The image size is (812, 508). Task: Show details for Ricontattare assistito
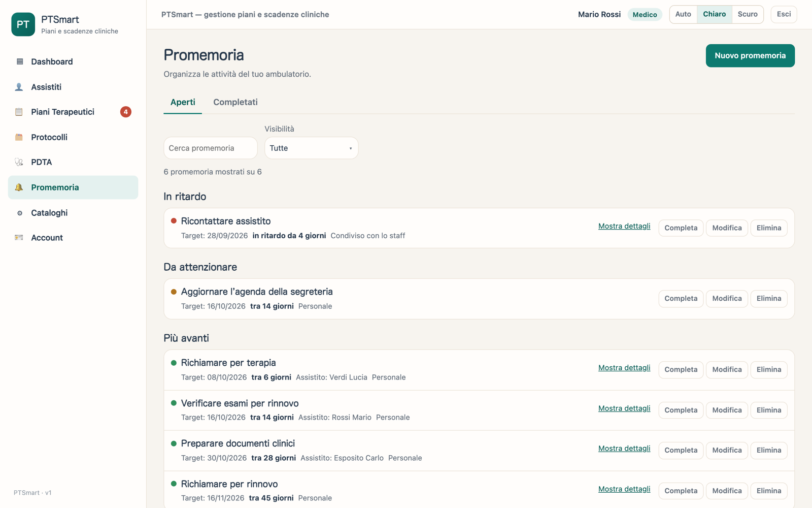point(624,226)
